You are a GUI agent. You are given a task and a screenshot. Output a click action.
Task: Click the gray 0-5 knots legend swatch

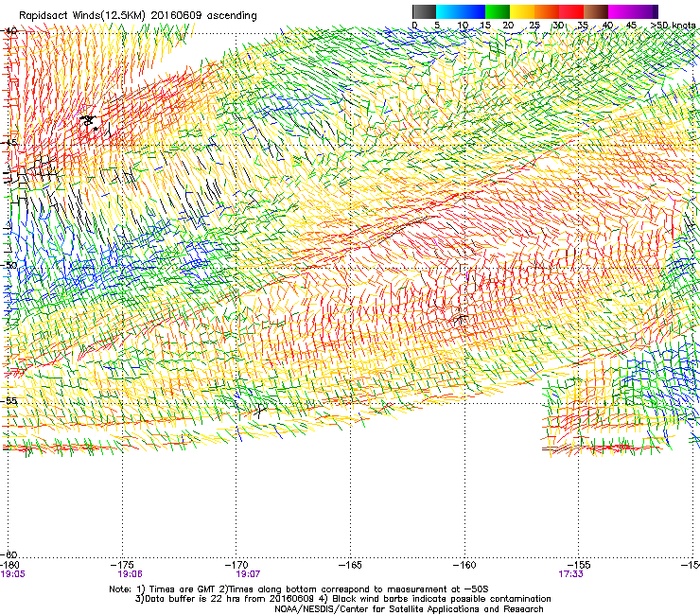[x=424, y=11]
